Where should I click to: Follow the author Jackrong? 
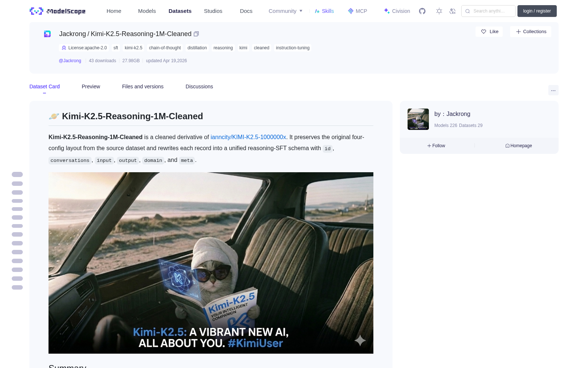click(x=436, y=146)
